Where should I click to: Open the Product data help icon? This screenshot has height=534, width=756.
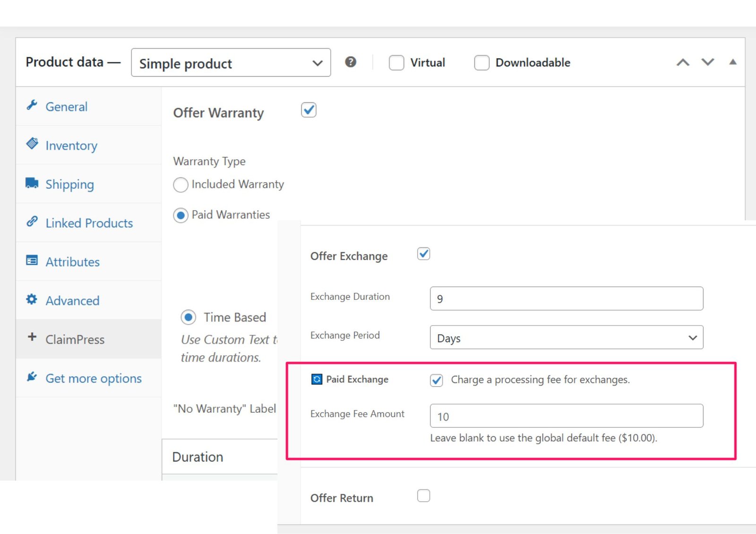click(x=351, y=62)
